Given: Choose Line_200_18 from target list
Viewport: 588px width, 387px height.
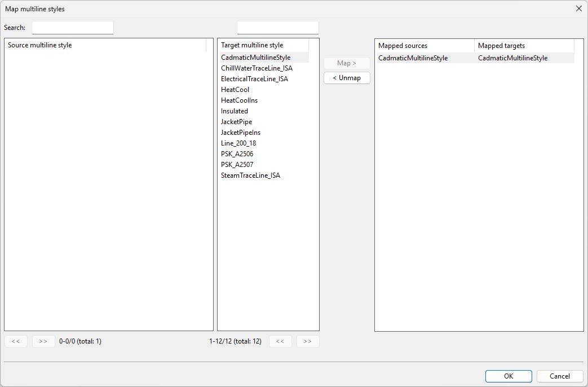Looking at the screenshot, I should pos(238,143).
